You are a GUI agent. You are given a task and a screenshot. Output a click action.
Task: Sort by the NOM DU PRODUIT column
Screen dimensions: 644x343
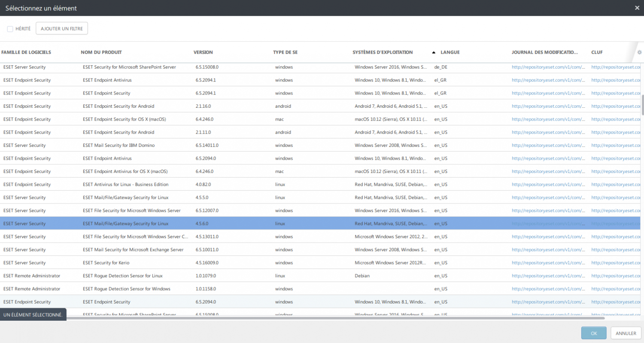tap(101, 52)
